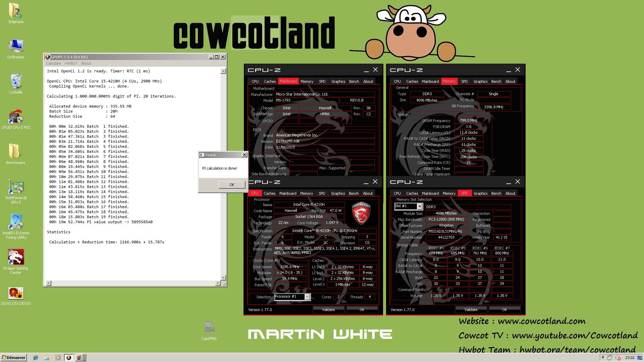Image resolution: width=644 pixels, height=362 pixels.
Task: Open the Cap2PNG desktop icon
Action: 209,331
